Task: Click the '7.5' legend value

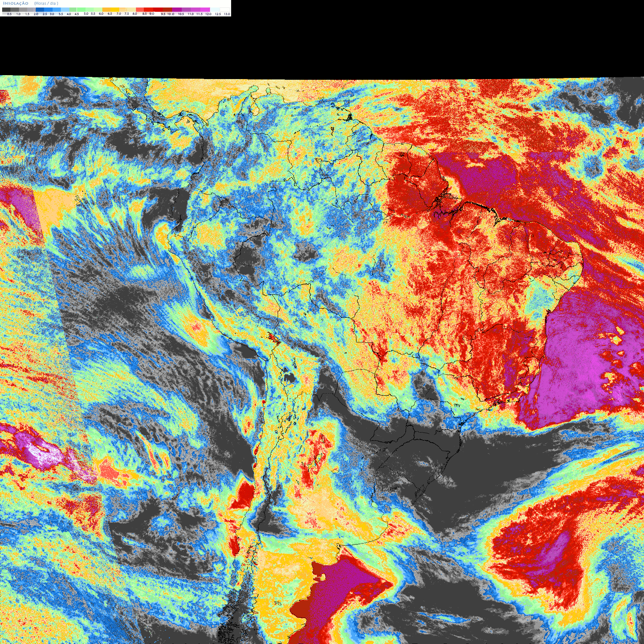Action: [127, 14]
